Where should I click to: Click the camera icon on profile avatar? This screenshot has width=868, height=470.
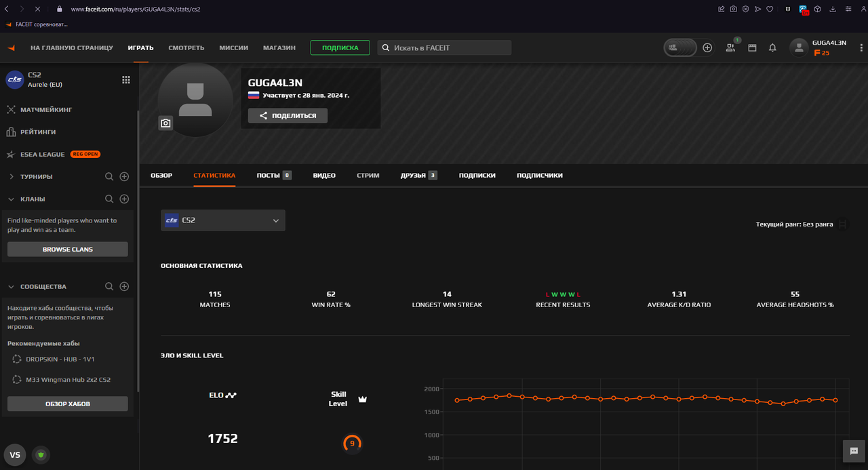click(x=165, y=123)
